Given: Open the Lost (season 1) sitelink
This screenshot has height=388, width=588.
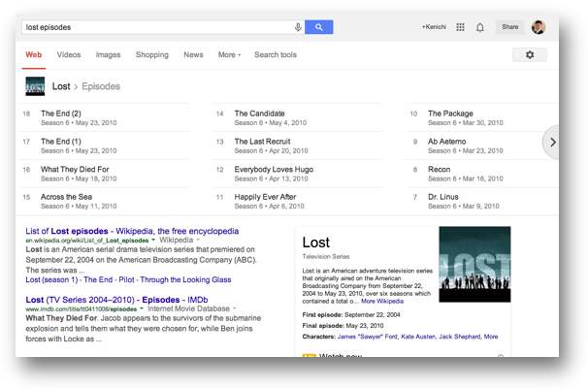Looking at the screenshot, I should click(x=51, y=279).
